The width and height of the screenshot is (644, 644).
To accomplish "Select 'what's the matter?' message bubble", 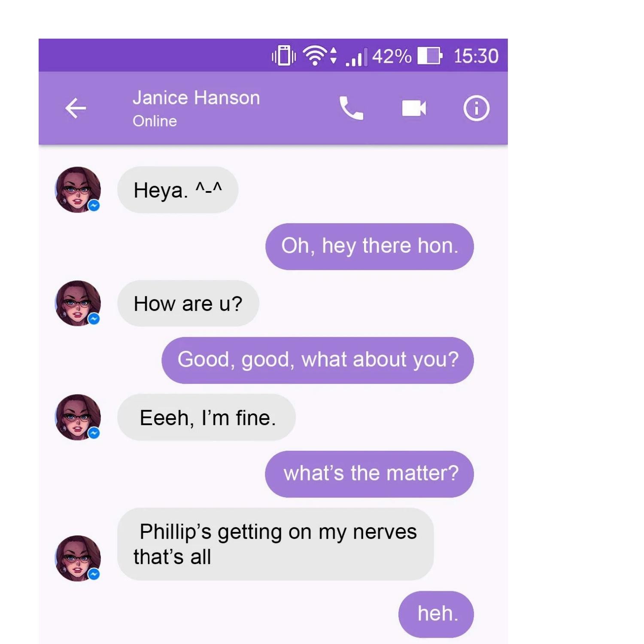I will [x=369, y=474].
